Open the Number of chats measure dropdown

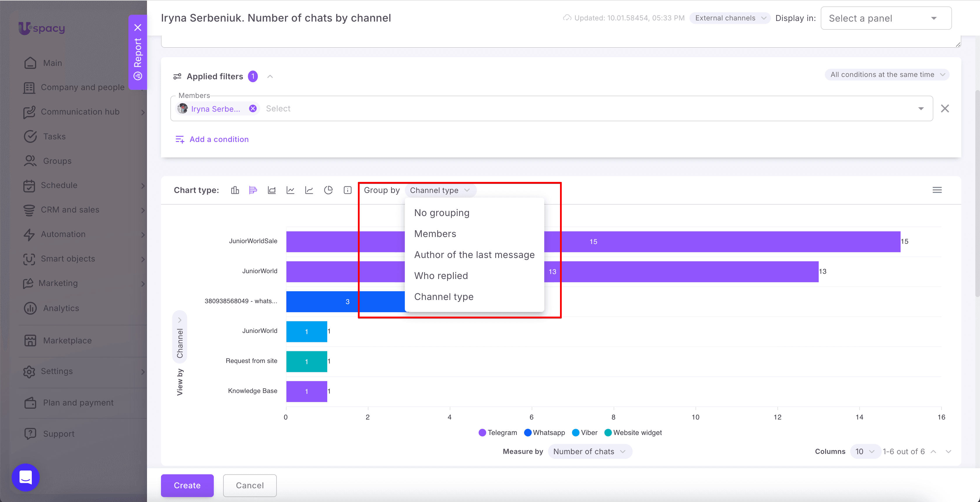tap(590, 451)
